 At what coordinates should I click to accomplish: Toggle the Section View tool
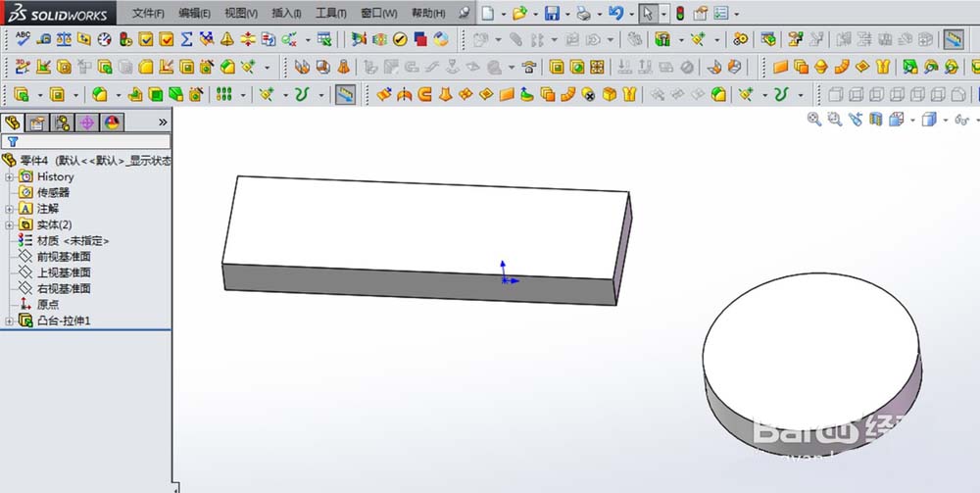click(x=875, y=119)
